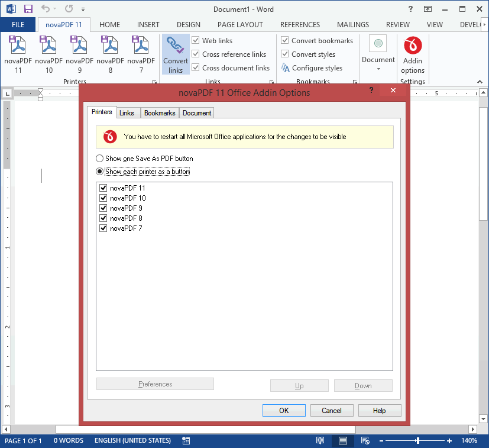Click the novaPDF 9 printer button in ribbon
This screenshot has height=448, width=489.
[x=79, y=54]
